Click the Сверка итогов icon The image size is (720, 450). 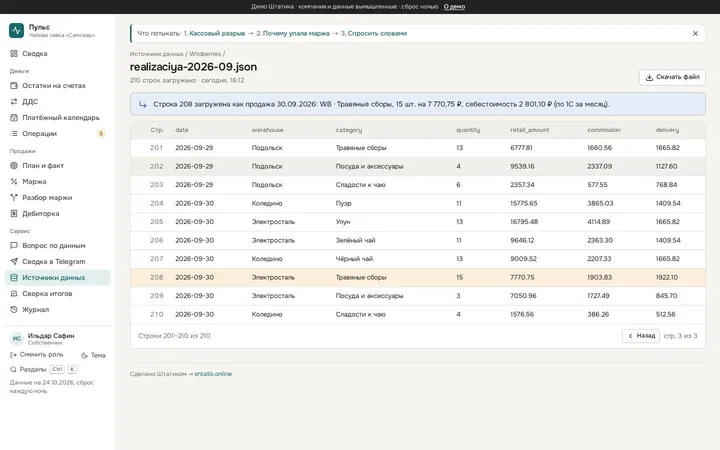tap(14, 294)
